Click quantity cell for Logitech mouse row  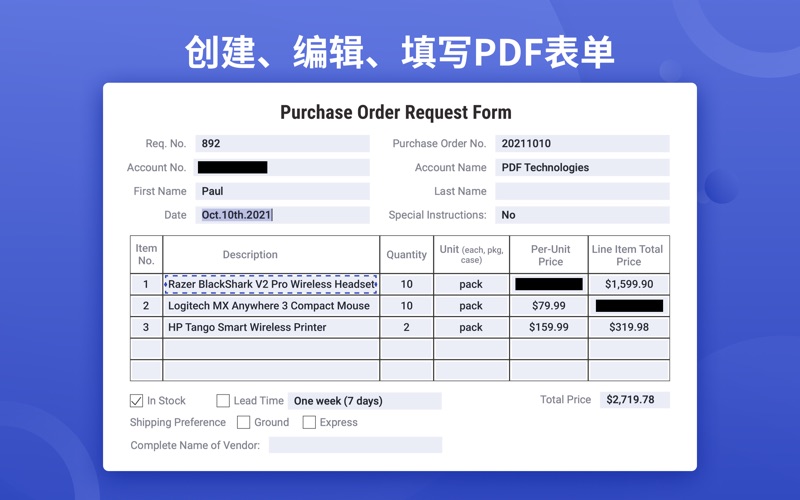coord(407,306)
